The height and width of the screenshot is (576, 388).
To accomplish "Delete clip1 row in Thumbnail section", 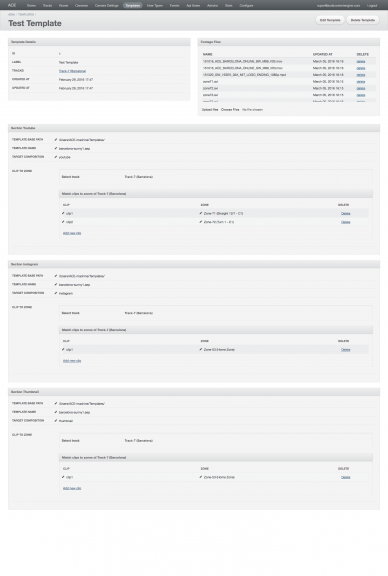I will (x=345, y=477).
